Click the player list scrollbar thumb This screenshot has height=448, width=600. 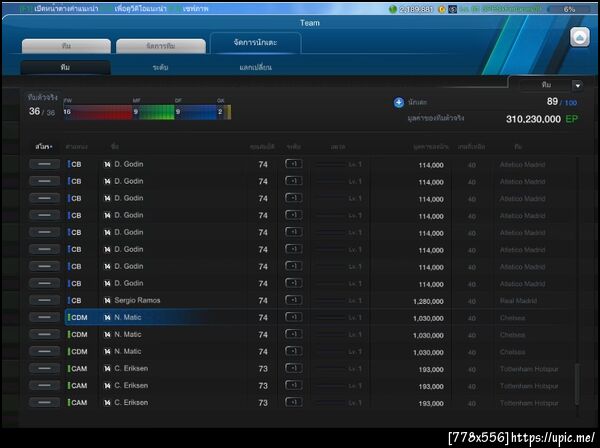[x=577, y=384]
